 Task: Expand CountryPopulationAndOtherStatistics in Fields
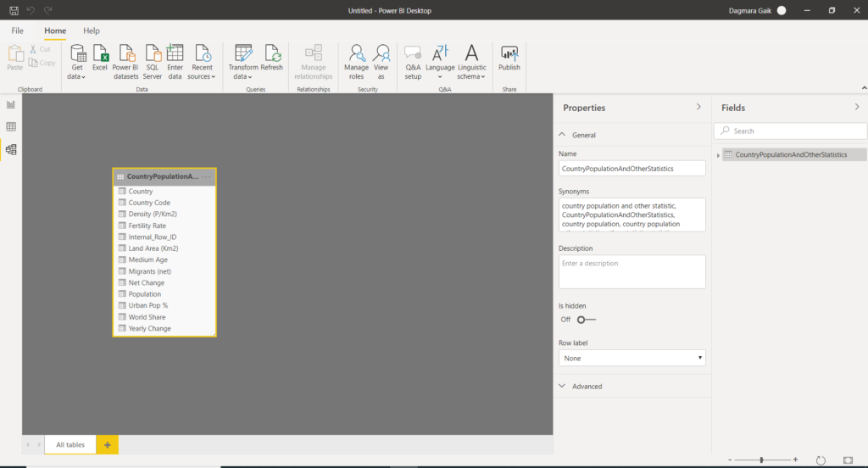pyautogui.click(x=719, y=155)
